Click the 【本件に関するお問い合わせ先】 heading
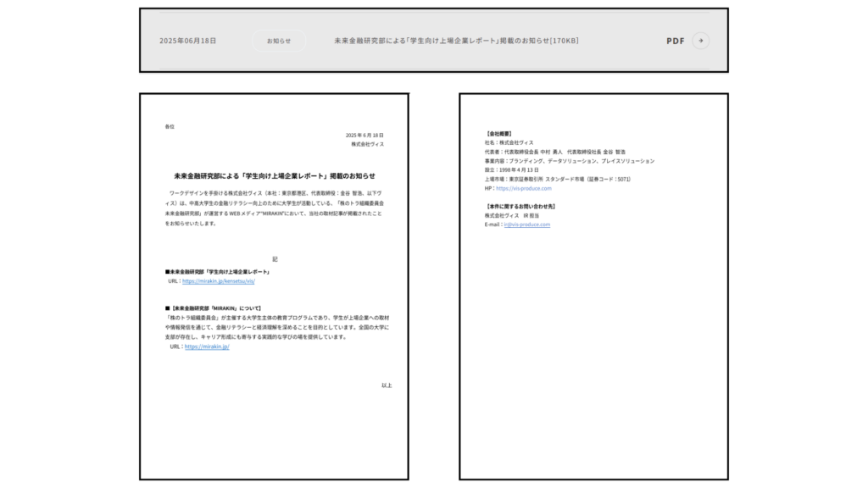The height and width of the screenshot is (488, 868). (x=520, y=207)
